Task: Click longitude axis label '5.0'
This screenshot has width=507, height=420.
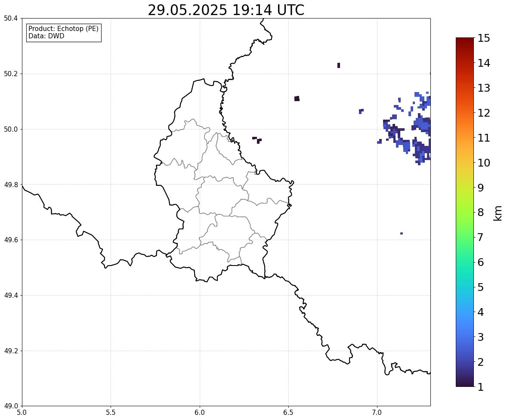Action: [x=22, y=413]
